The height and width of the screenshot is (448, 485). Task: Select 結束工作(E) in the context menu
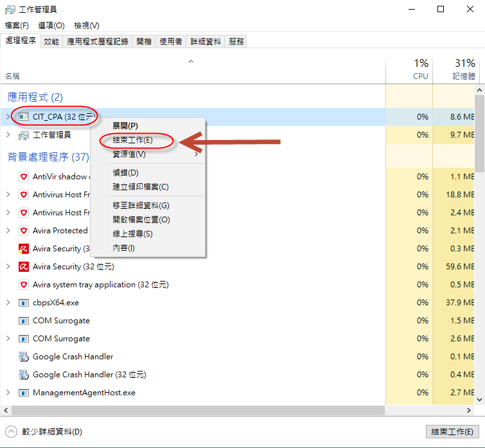pos(132,140)
